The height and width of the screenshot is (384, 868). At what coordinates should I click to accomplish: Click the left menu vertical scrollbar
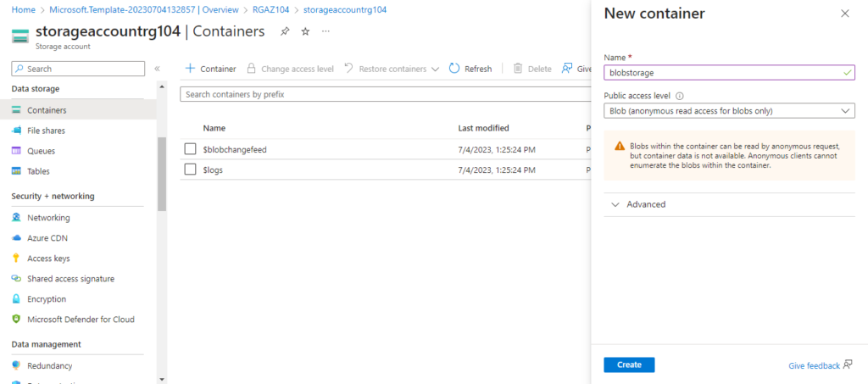tap(162, 175)
